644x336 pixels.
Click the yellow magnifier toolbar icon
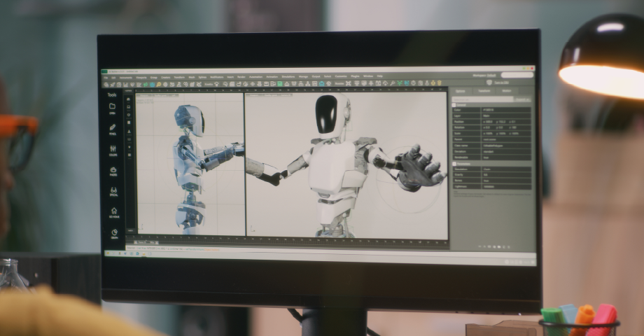[x=159, y=84]
